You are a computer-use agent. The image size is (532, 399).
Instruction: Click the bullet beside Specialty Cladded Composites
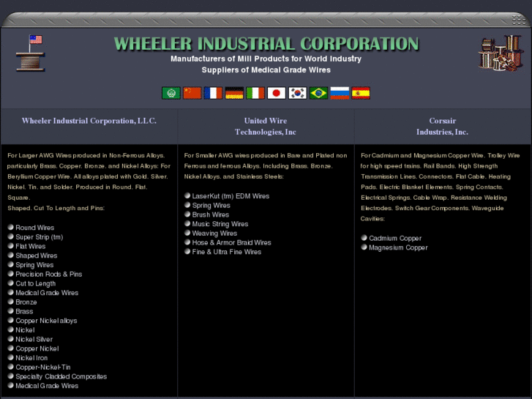coord(10,376)
